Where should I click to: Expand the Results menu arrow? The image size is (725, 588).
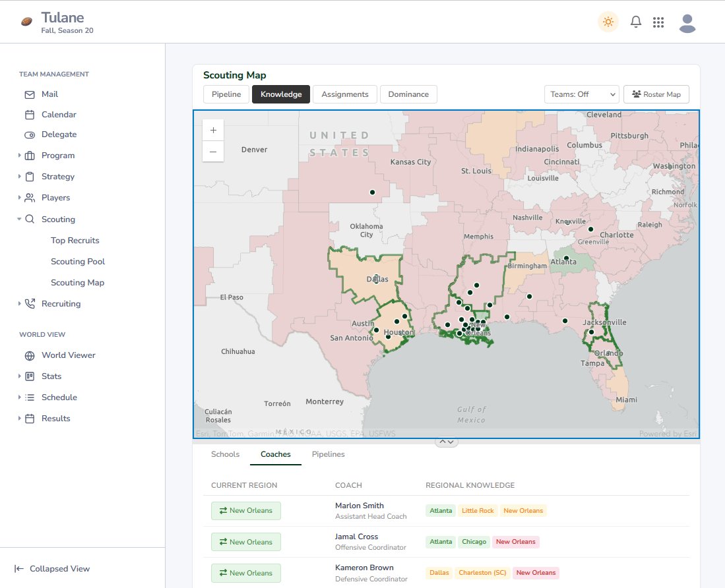tap(19, 418)
